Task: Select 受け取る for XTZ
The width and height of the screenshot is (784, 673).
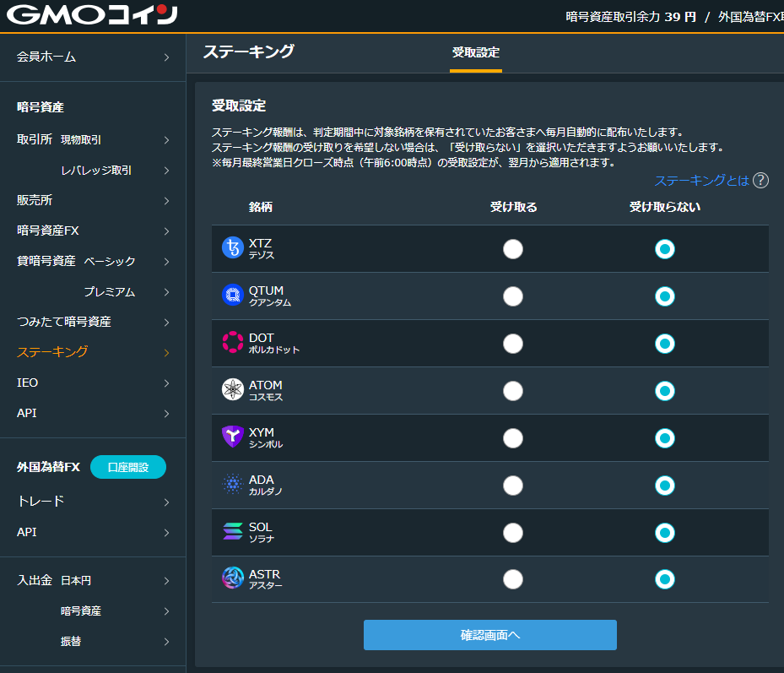Action: (513, 249)
